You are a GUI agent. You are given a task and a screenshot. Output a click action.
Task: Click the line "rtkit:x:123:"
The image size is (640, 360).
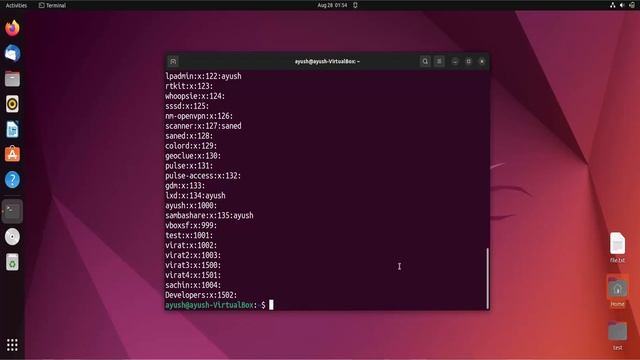189,86
